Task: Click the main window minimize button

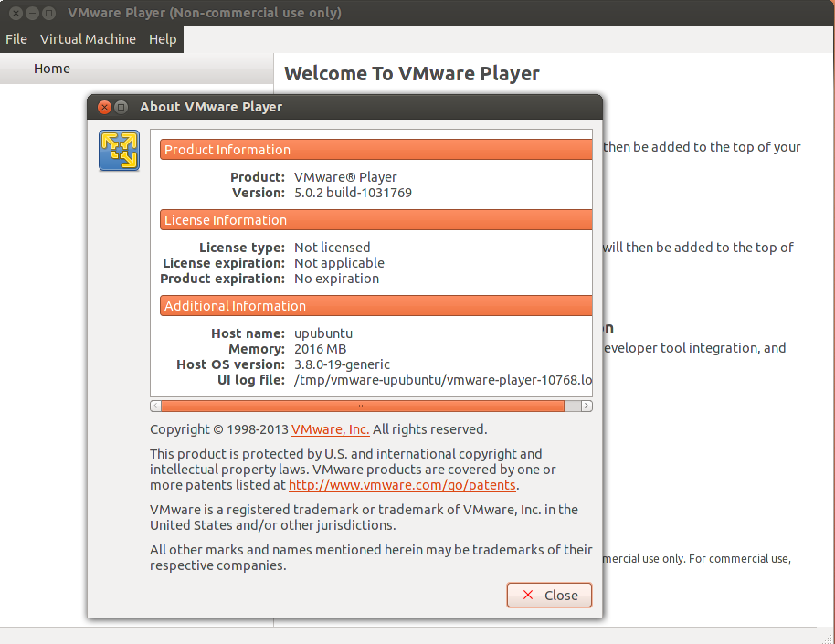Action: (33, 13)
